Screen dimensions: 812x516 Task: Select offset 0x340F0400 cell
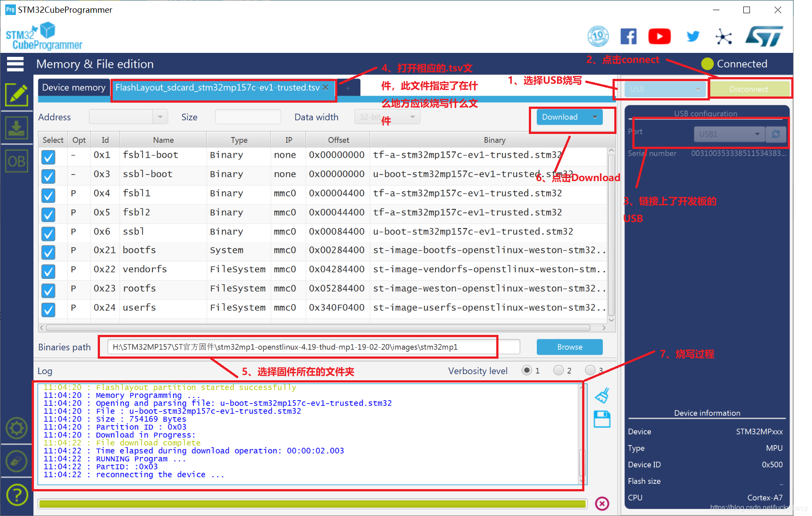(x=337, y=308)
